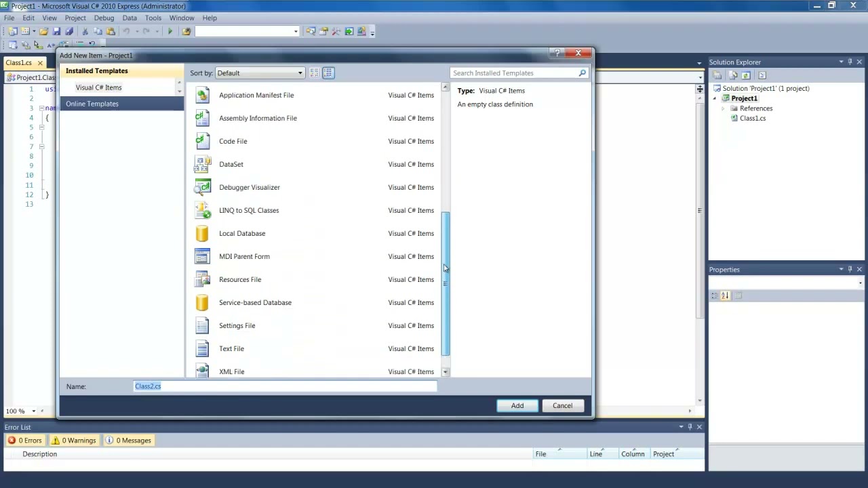Screen dimensions: 868x488
Task: Open the Tools menu
Action: [x=153, y=18]
